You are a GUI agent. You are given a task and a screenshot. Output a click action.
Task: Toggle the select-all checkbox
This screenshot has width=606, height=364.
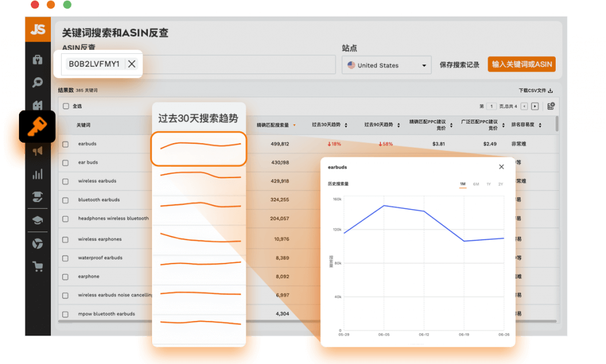(66, 106)
